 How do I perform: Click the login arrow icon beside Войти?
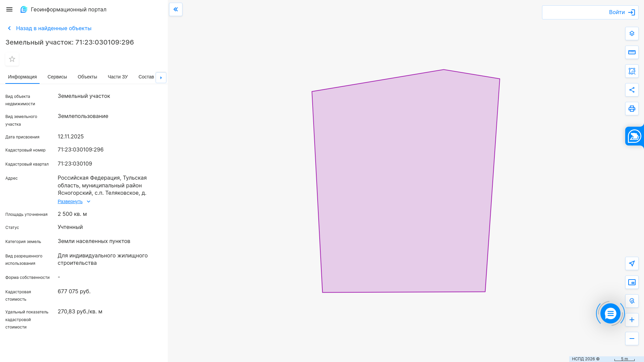pyautogui.click(x=632, y=12)
